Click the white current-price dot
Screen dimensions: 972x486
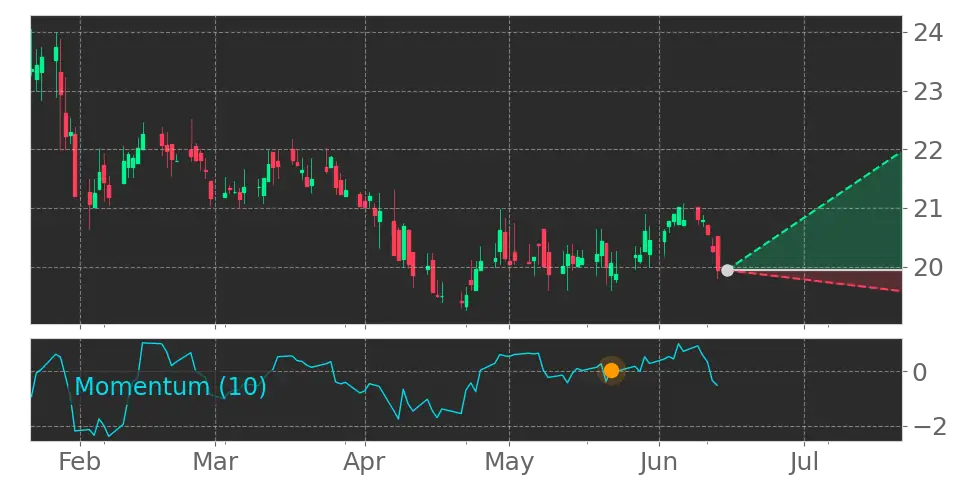(x=728, y=270)
